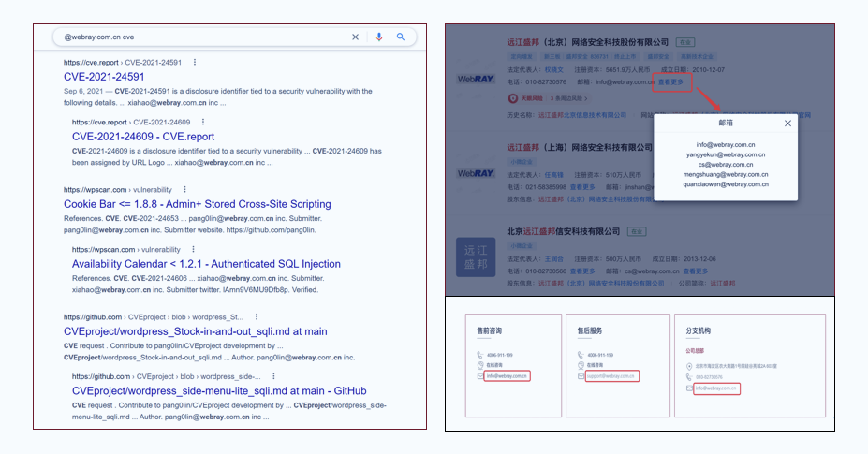Open three-dot menu for wordpress_side-... GitHub result

273,376
